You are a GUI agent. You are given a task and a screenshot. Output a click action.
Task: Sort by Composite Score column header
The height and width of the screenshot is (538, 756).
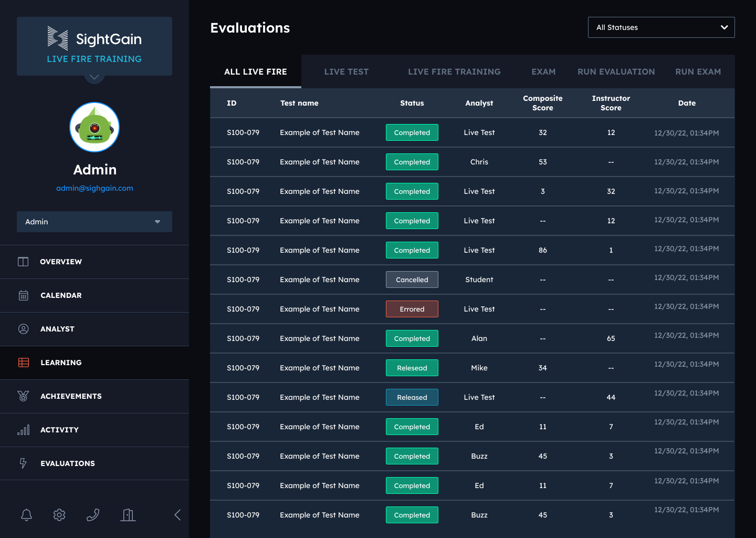point(543,103)
